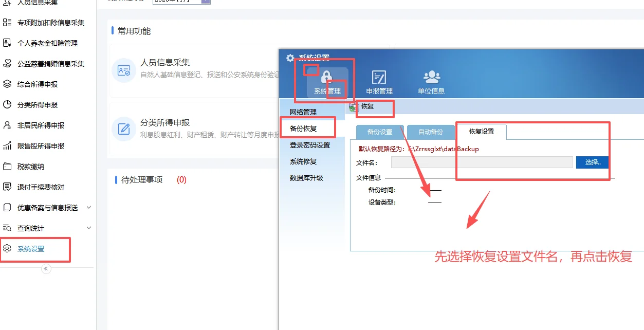Open 单位信息 via its people icon
This screenshot has width=644, height=330.
coord(431,78)
